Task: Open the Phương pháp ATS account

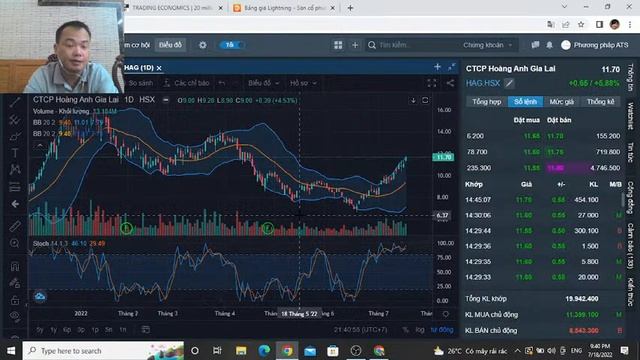Action: 595,45
